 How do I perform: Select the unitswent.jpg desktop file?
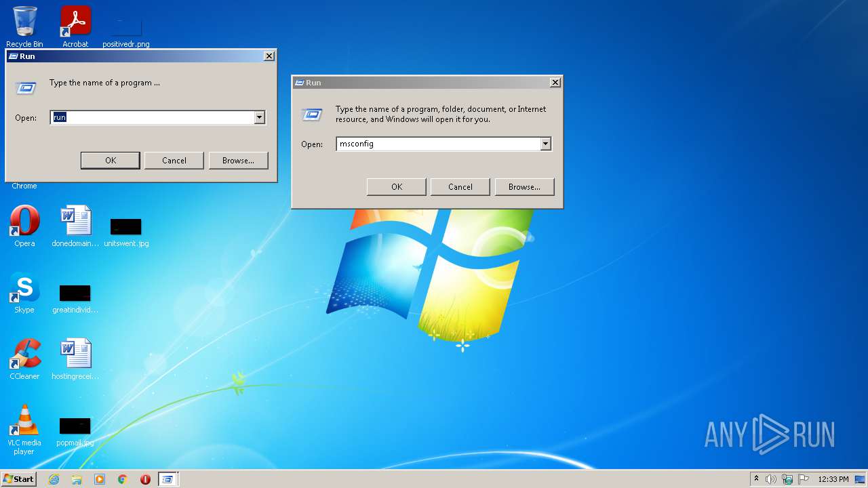126,231
